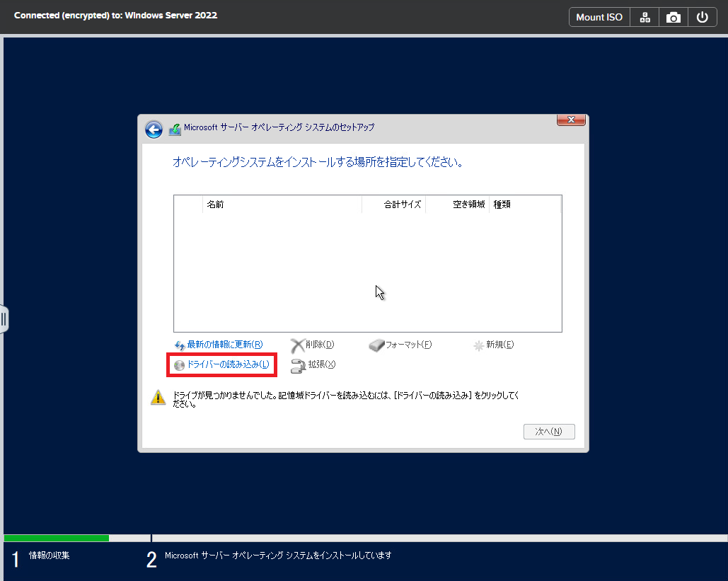This screenshot has height=581, width=728.
Task: Click the 新規(E) new option
Action: [494, 345]
